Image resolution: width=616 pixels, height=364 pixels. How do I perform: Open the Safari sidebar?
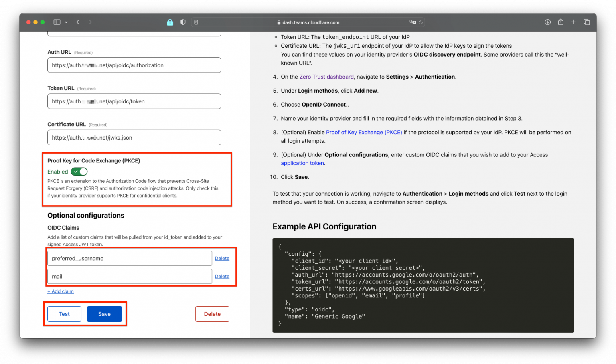pos(57,22)
